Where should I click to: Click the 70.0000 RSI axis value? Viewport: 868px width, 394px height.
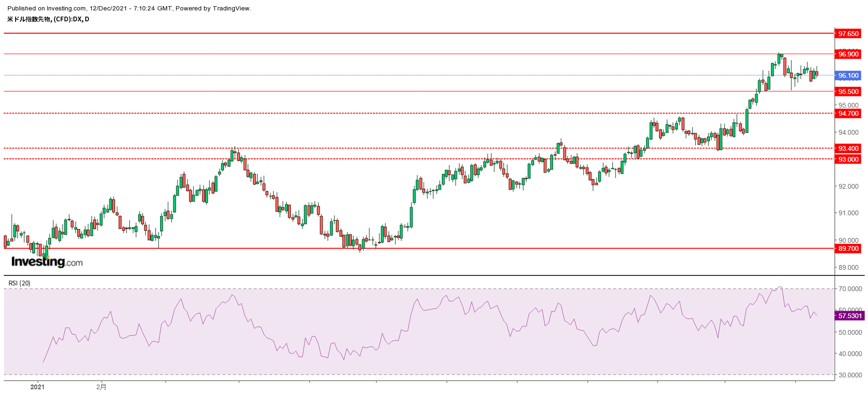tap(850, 289)
